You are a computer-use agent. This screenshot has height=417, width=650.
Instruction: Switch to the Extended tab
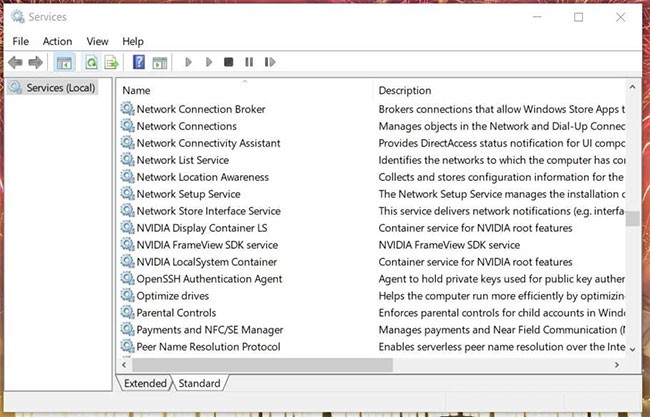[x=145, y=383]
